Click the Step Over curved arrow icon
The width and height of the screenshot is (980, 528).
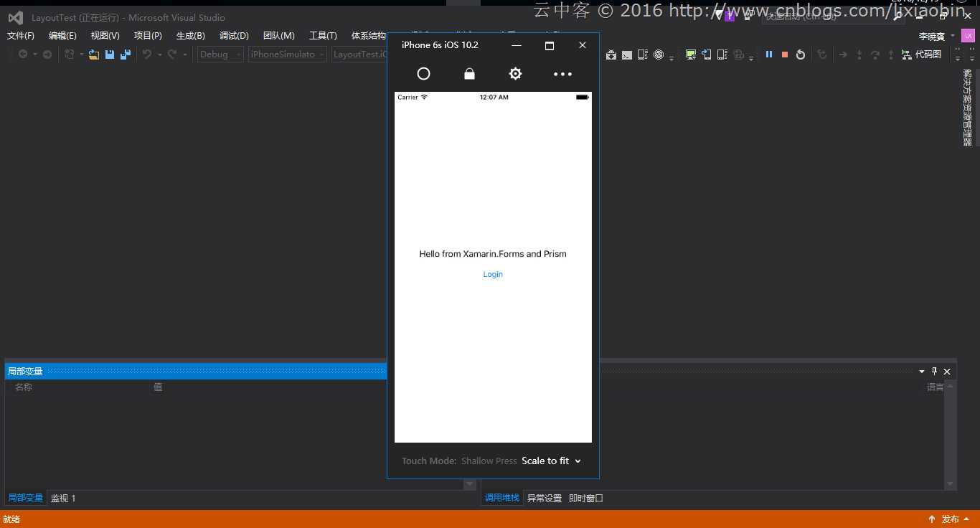click(875, 55)
